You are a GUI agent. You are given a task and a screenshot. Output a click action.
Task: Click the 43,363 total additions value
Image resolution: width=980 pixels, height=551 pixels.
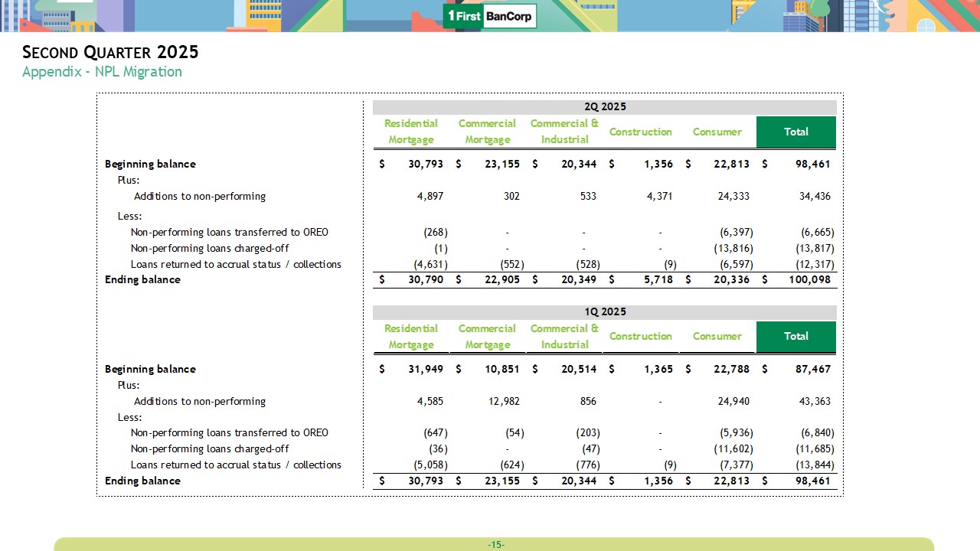(x=814, y=401)
